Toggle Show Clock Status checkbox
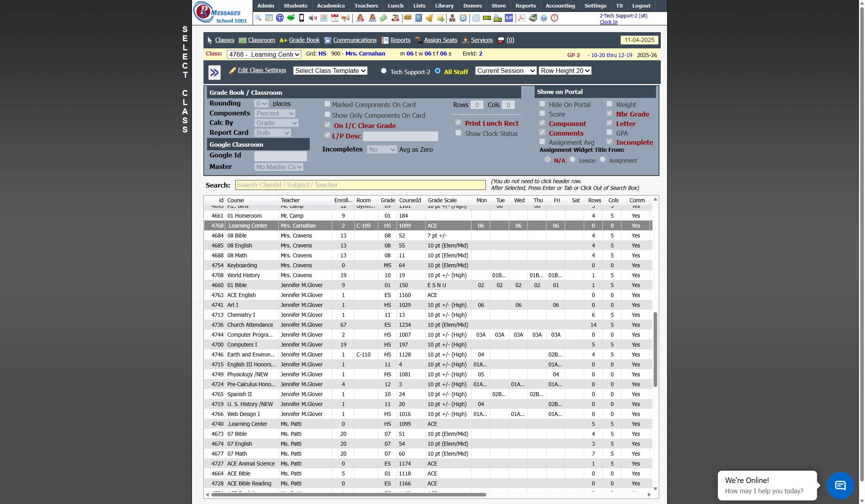The width and height of the screenshot is (865, 504). coord(458,133)
